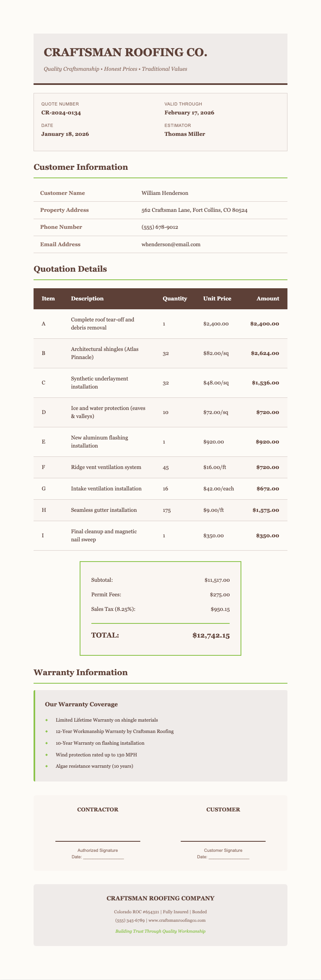This screenshot has width=321, height=980.
Task: Select the property address 562 Craftsman Lane
Action: point(194,210)
